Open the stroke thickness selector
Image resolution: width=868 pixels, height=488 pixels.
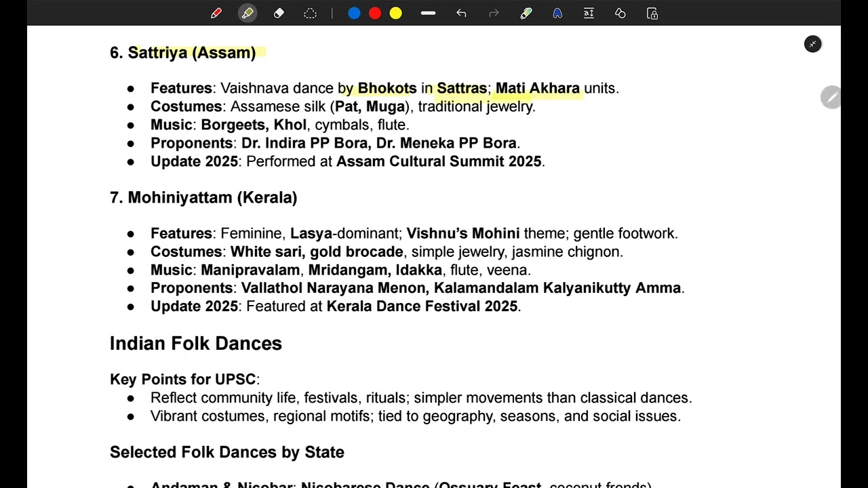(428, 14)
